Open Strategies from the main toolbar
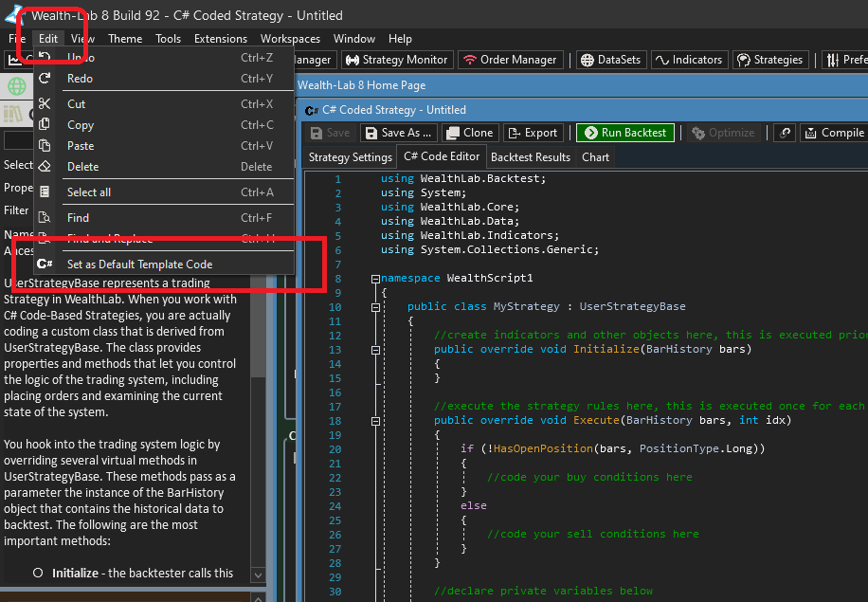 click(769, 60)
